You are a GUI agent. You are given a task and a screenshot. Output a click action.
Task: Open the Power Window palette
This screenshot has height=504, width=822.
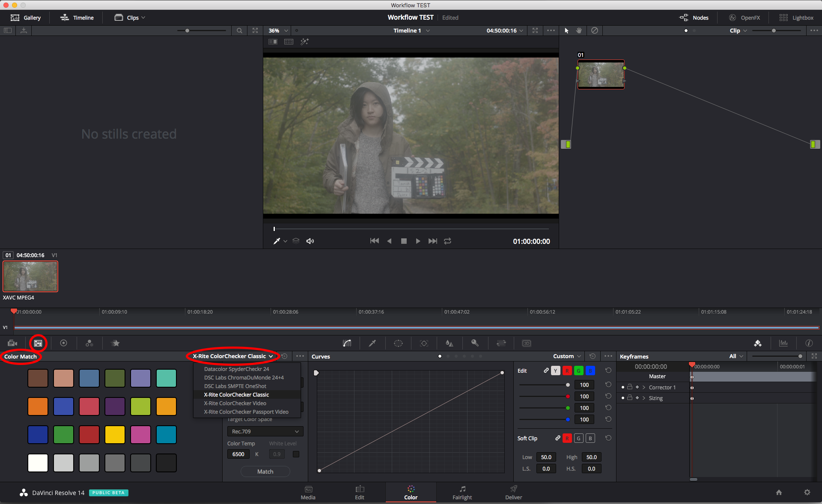[398, 343]
